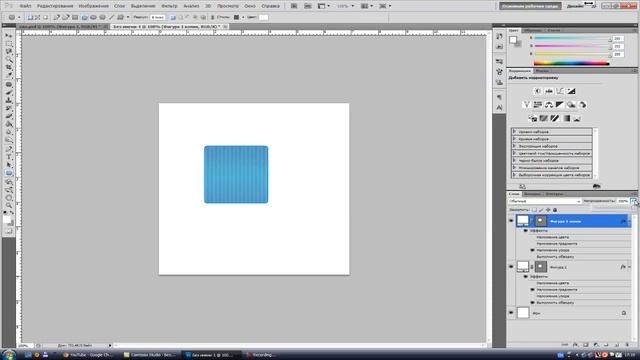
Task: Open the layer blend mode dropdown
Action: (x=544, y=201)
